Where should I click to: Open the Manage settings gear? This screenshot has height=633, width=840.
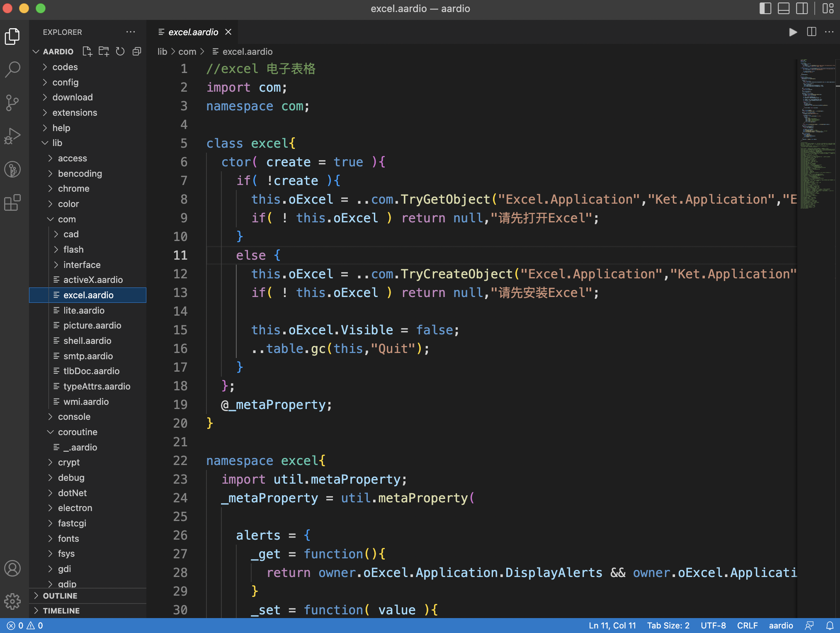tap(12, 601)
